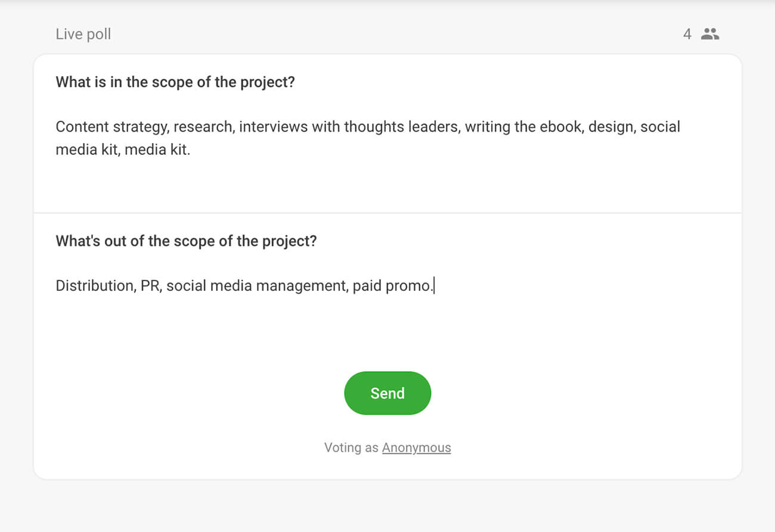Click 'social media management' in second answer

click(256, 286)
